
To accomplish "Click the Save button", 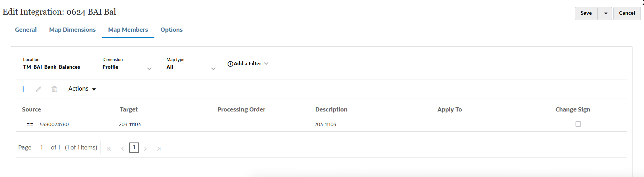I will tap(586, 13).
